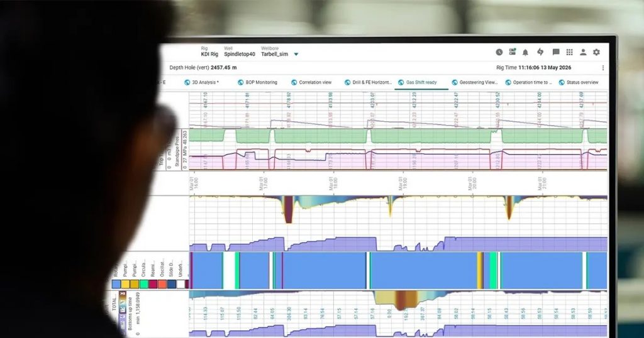Screen dimensions: 644x338
Task: Open the three-dot menu beside Rig Time
Action: (x=603, y=68)
